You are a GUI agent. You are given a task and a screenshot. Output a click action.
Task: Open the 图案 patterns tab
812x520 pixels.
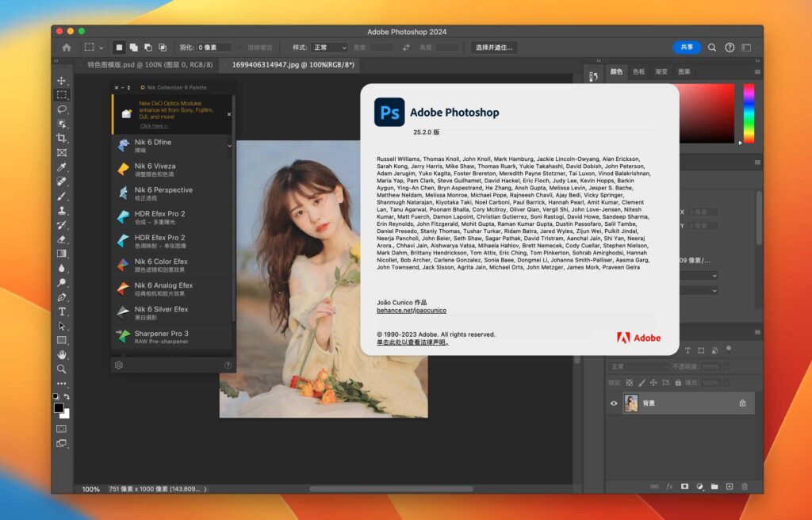pos(684,71)
